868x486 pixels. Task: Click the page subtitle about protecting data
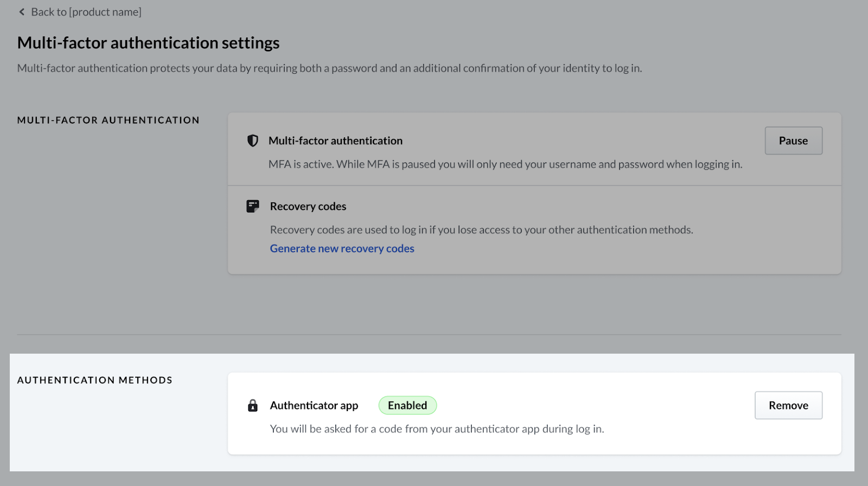pyautogui.click(x=329, y=68)
